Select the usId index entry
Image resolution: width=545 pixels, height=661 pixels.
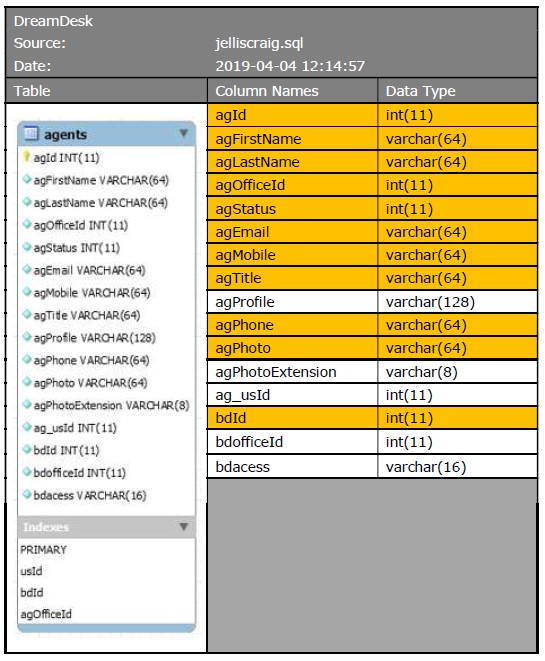point(31,571)
